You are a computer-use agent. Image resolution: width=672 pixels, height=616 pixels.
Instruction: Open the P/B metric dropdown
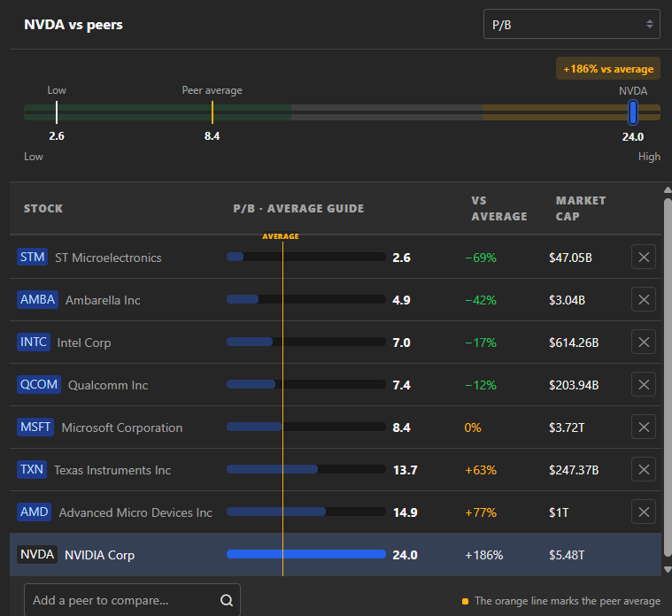coord(571,25)
